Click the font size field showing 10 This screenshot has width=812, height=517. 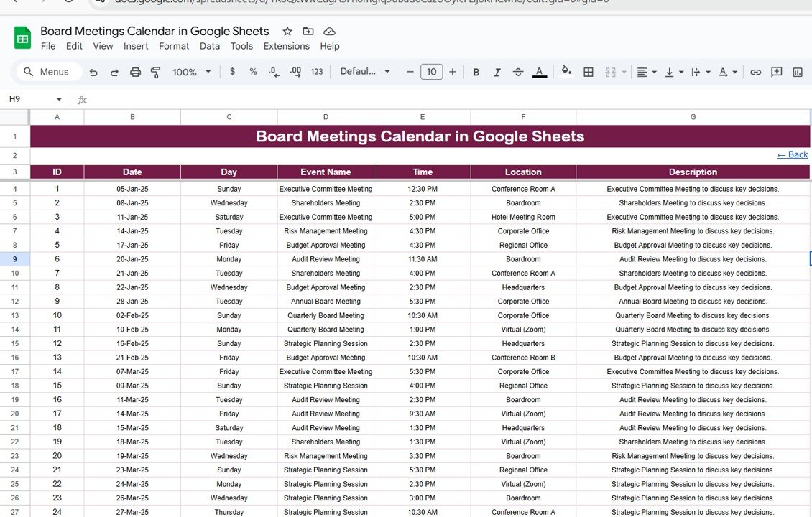(x=431, y=71)
